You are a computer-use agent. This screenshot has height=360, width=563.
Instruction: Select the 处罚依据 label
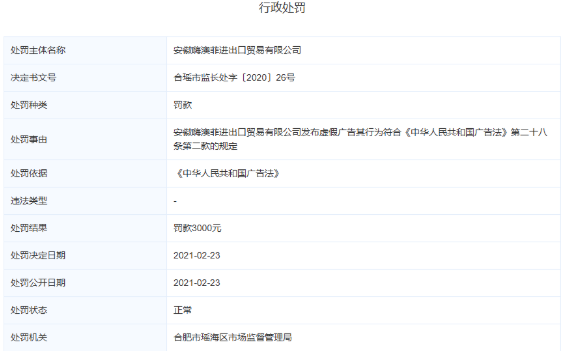click(29, 173)
